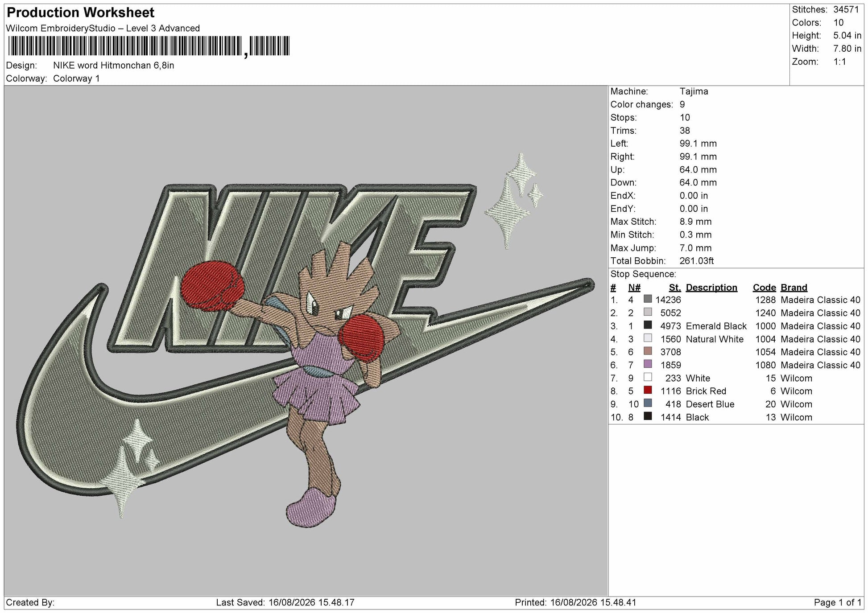Click the Colors value '10'
The image size is (868, 613).
point(839,23)
